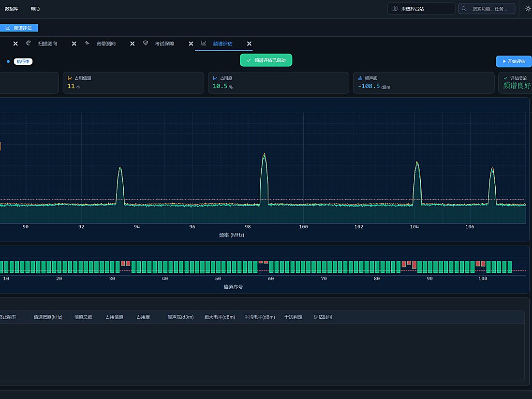Viewport: 532px width, 399px height.
Task: Open the 帮助 menu
Action: 35,9
